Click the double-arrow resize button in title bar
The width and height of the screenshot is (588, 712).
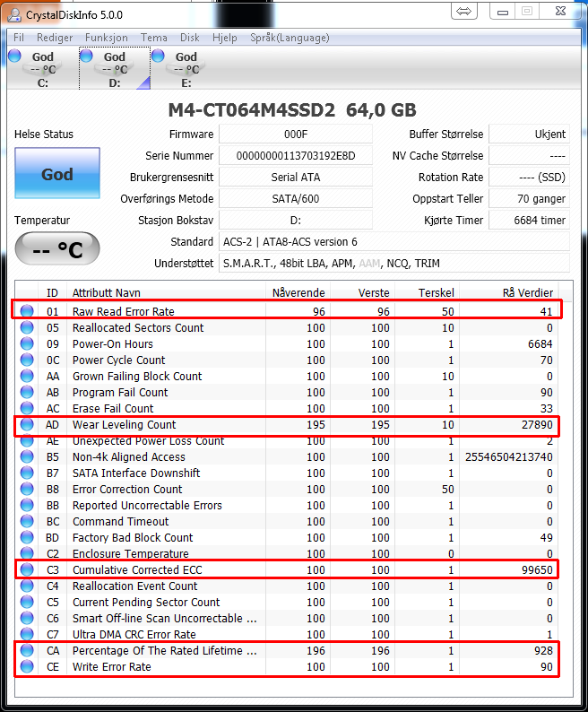pos(464,12)
